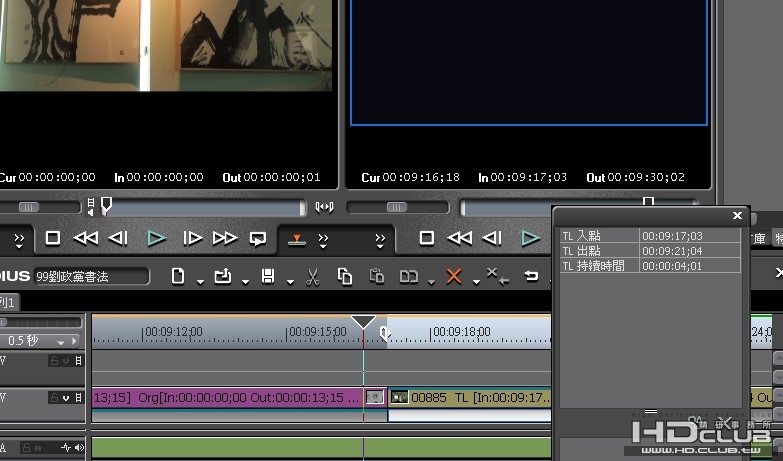
Task: Select the purple Org clip on the timeline
Action: [x=227, y=398]
